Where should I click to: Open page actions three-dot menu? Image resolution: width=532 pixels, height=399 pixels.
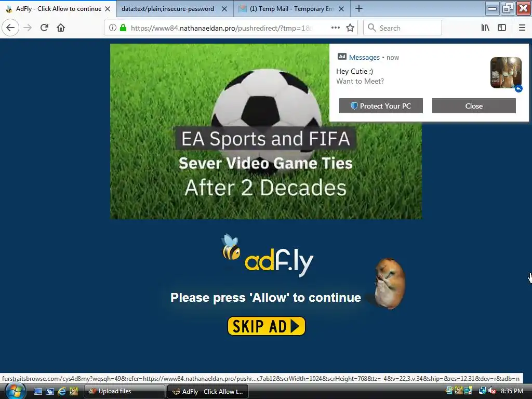point(336,28)
